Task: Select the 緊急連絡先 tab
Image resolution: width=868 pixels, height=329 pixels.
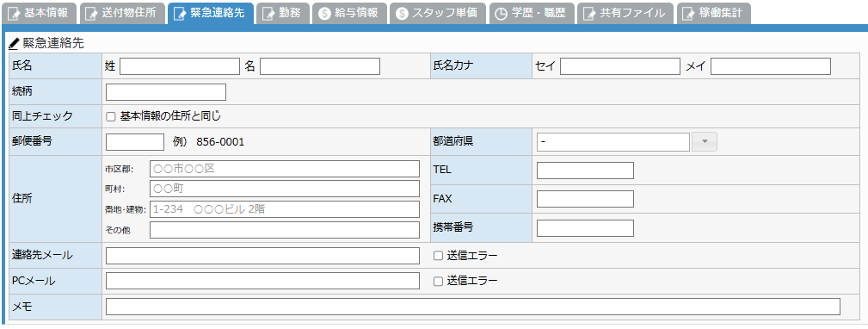Action: (211, 13)
